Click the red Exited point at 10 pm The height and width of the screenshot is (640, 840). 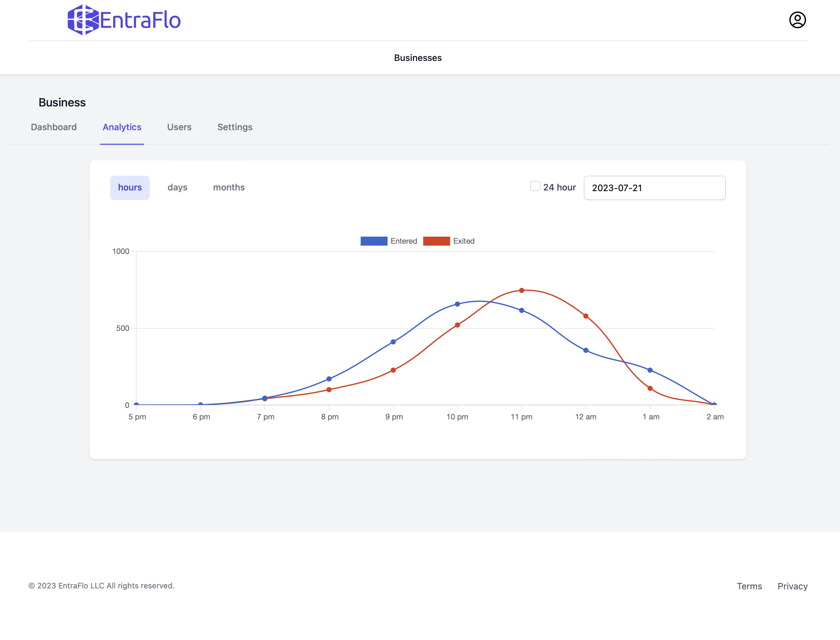pos(457,325)
